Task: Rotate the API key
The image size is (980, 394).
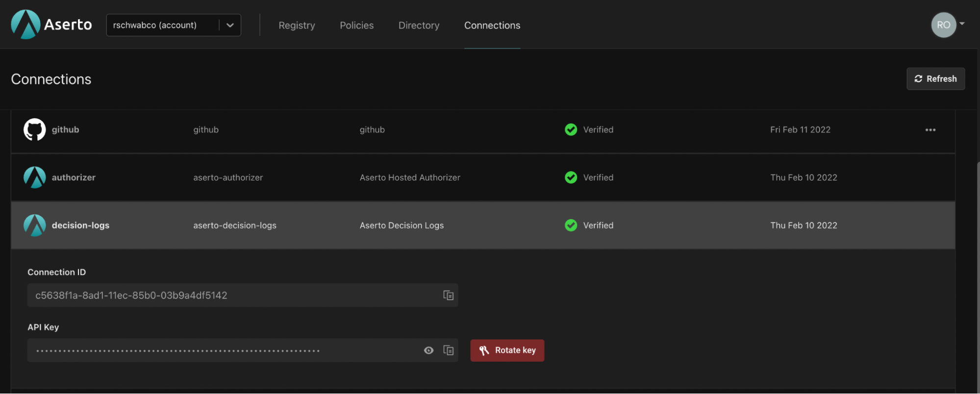Action: [507, 350]
